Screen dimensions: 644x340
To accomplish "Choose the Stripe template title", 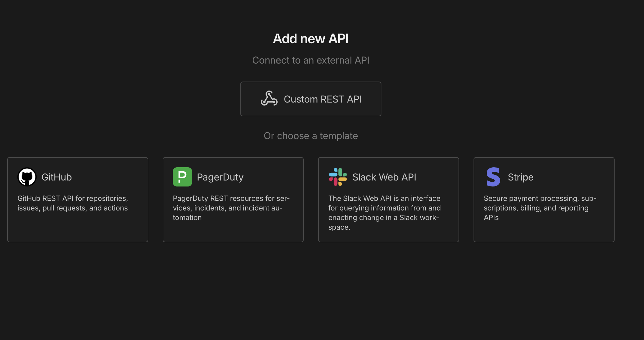I will point(520,177).
